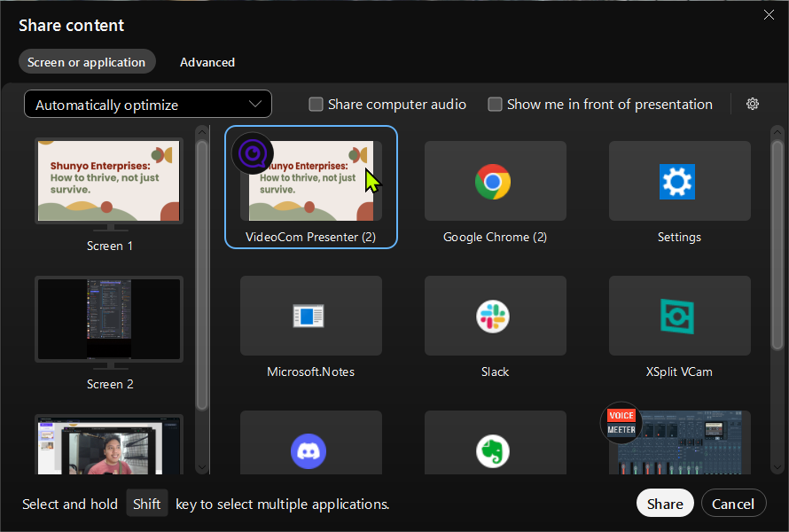Select the VideoCom Presenter (2) window

click(x=311, y=187)
